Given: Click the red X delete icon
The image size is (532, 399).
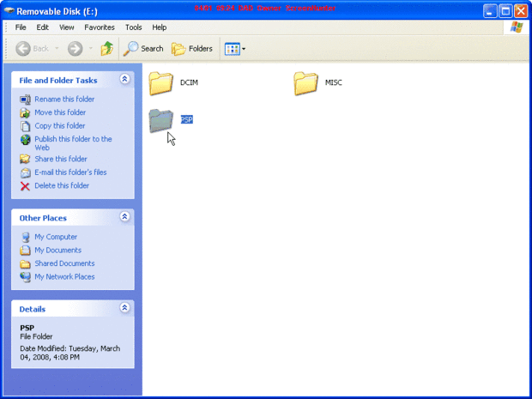Looking at the screenshot, I should (x=25, y=186).
